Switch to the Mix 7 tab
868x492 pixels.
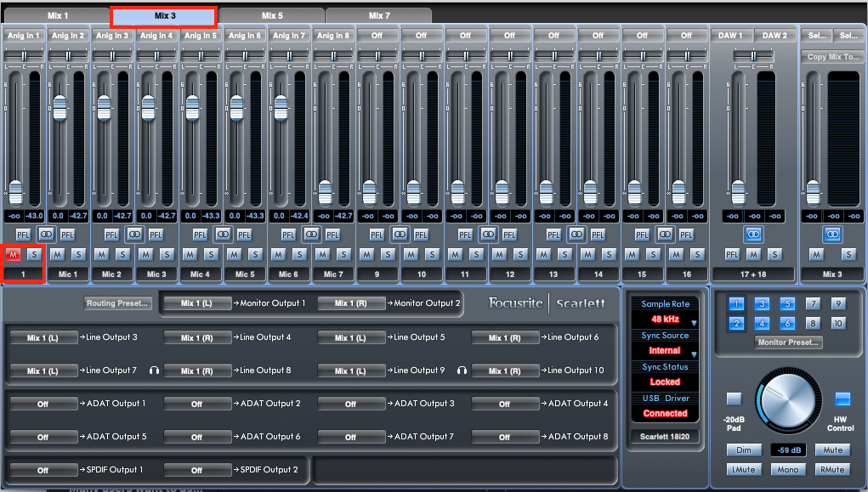click(x=377, y=14)
